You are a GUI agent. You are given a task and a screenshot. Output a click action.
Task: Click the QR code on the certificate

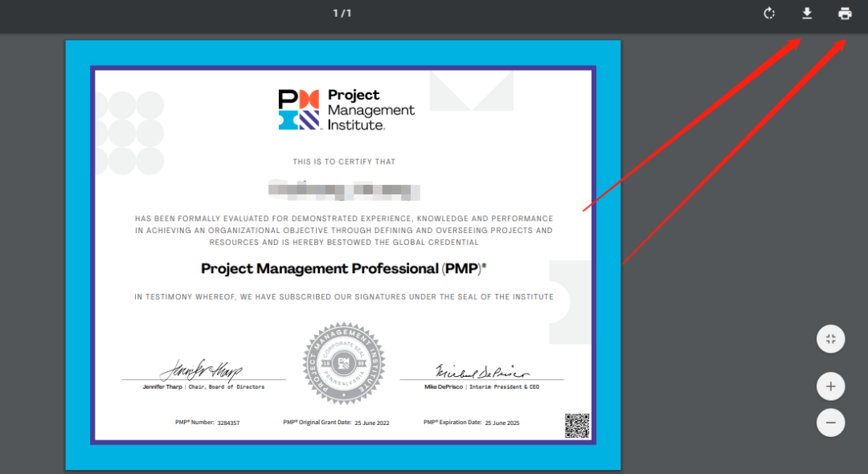[577, 426]
